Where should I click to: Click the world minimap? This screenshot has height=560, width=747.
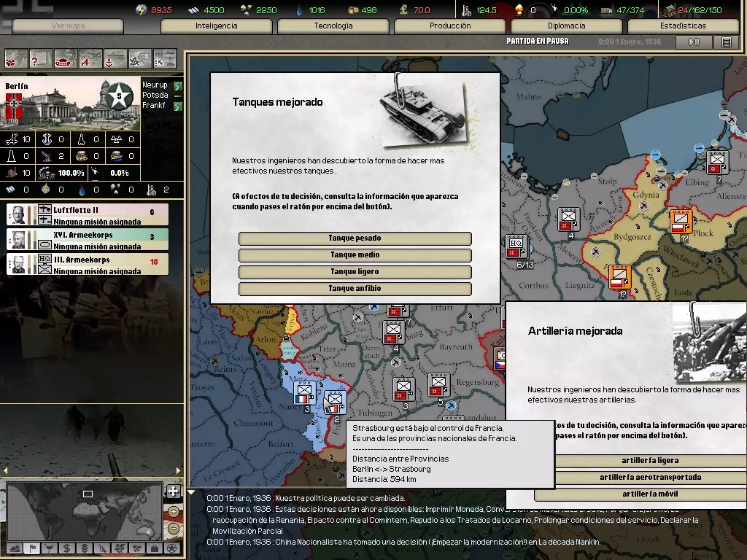(85, 511)
